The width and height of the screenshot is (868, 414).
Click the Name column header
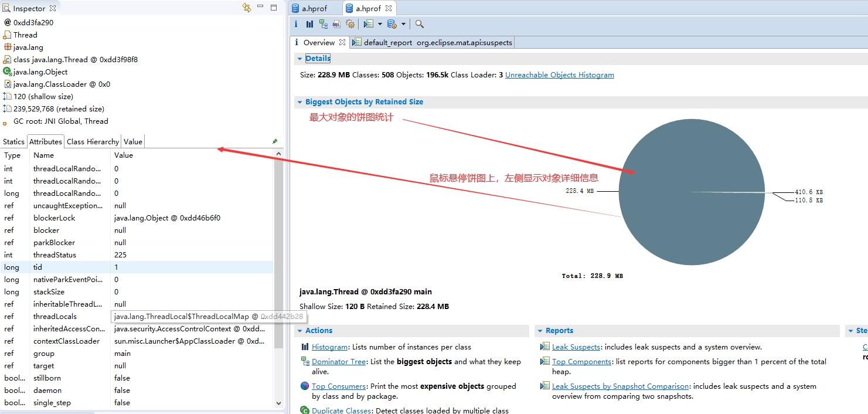coord(70,155)
